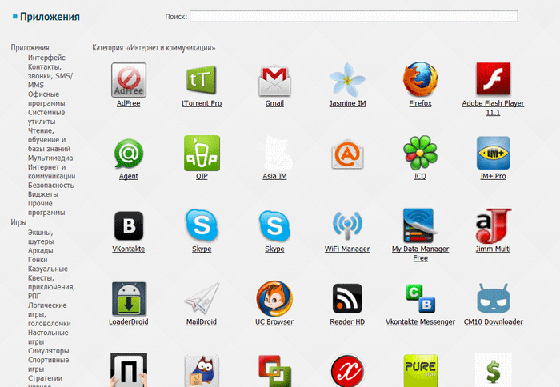Click the Jimm Multi red J icon

coord(493,226)
